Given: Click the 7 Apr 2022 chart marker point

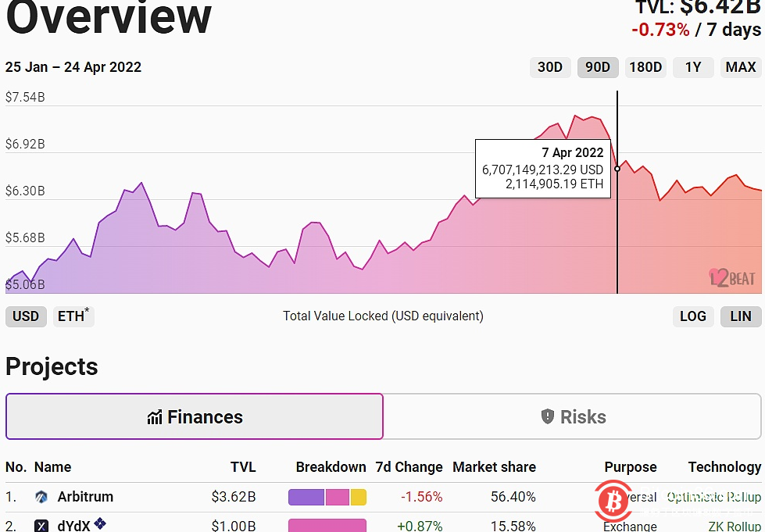Looking at the screenshot, I should point(617,169).
